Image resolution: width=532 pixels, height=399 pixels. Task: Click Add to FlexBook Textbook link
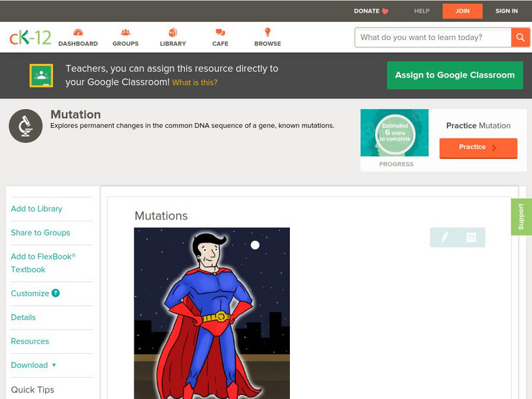point(43,263)
